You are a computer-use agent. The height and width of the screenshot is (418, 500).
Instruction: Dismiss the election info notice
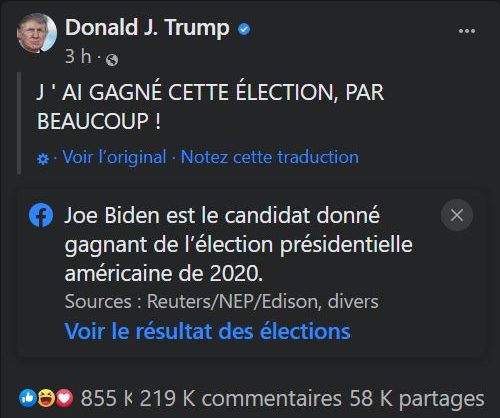[457, 215]
